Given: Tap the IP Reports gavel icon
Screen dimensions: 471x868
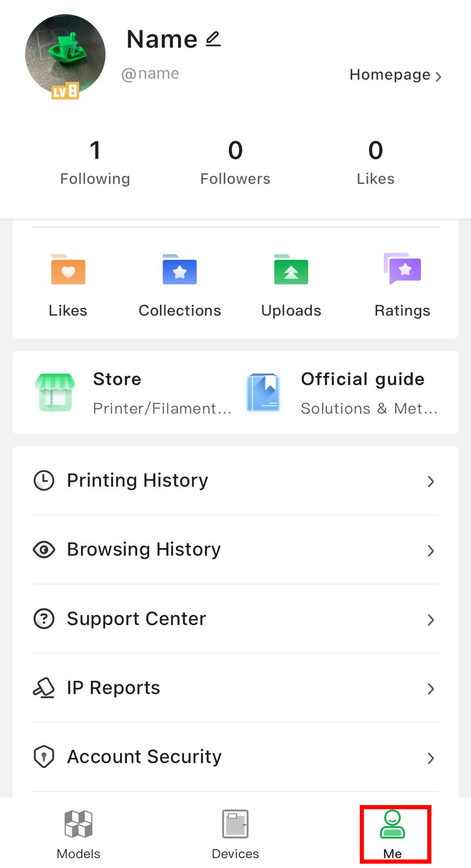Looking at the screenshot, I should coord(44,688).
